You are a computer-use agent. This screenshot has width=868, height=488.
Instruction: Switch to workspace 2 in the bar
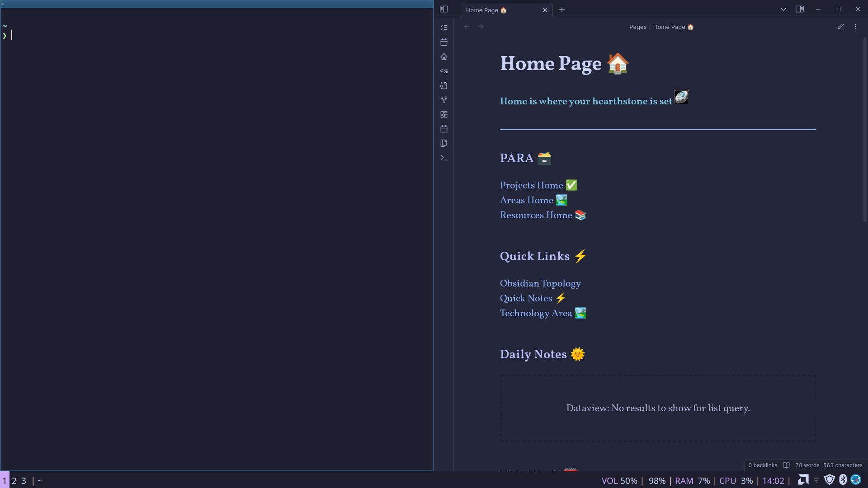pos(14,481)
